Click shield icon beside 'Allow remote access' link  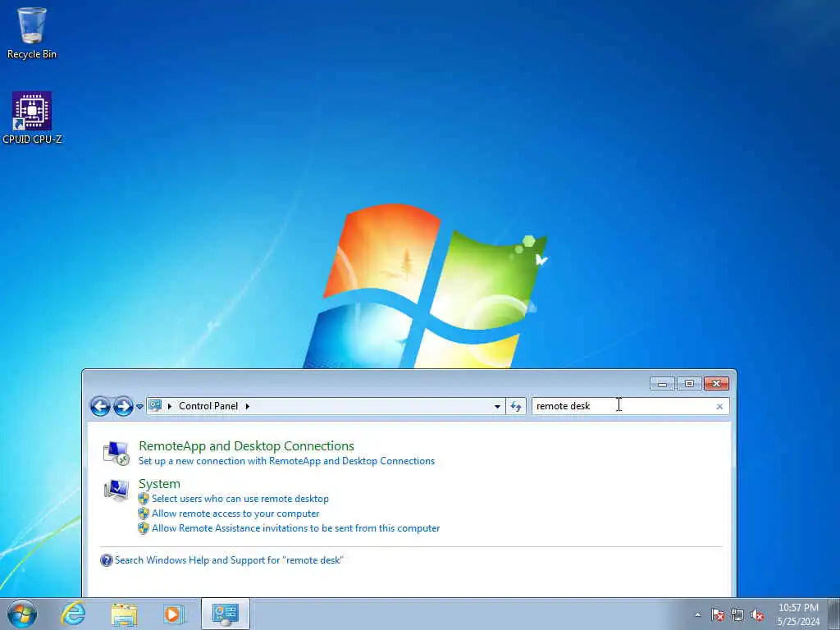tap(143, 514)
